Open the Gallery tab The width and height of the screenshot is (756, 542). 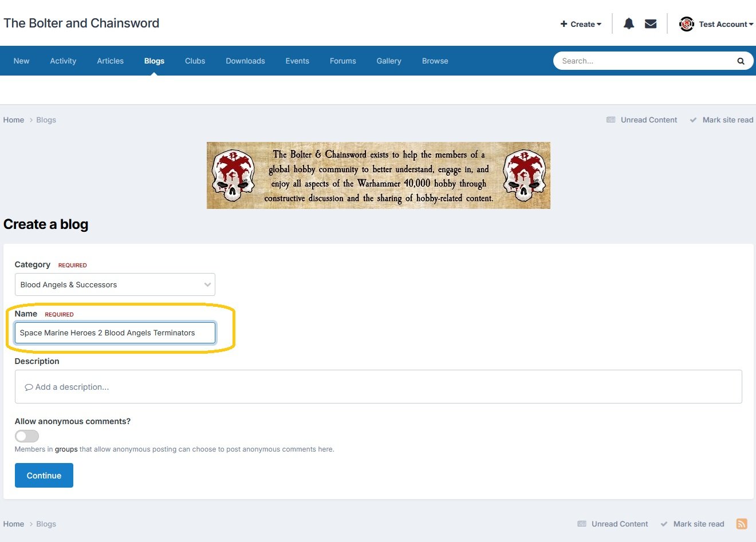point(388,61)
